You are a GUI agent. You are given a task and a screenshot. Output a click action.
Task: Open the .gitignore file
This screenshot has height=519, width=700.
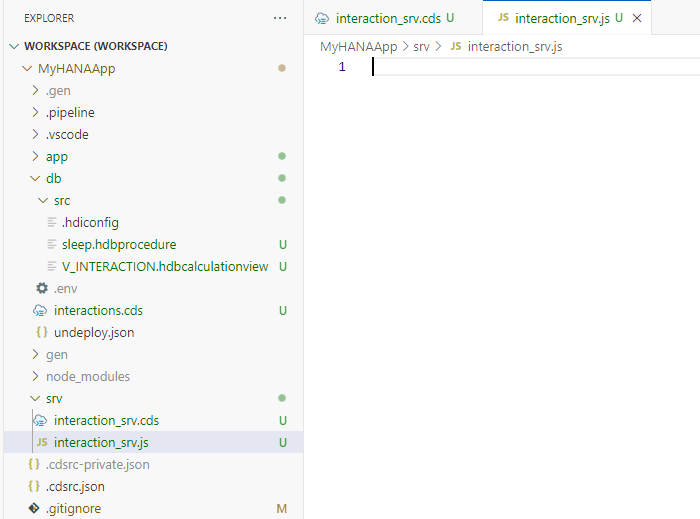(x=73, y=508)
